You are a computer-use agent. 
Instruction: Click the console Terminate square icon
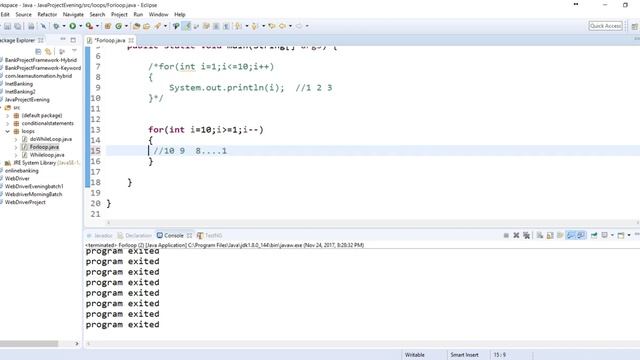coord(506,236)
